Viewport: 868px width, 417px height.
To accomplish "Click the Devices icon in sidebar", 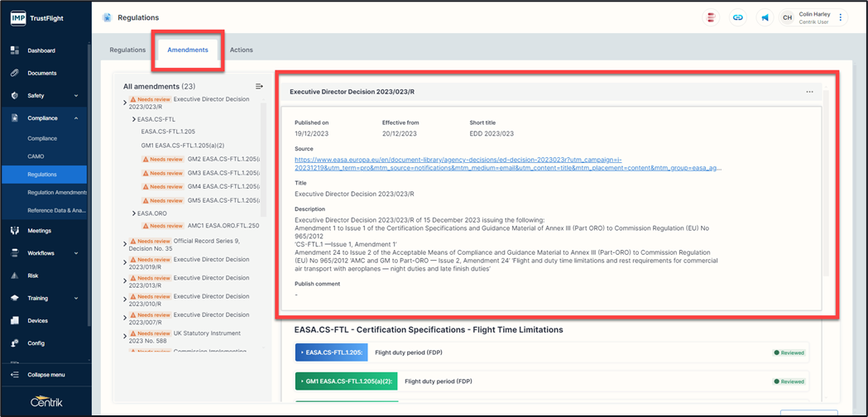I will pos(15,320).
